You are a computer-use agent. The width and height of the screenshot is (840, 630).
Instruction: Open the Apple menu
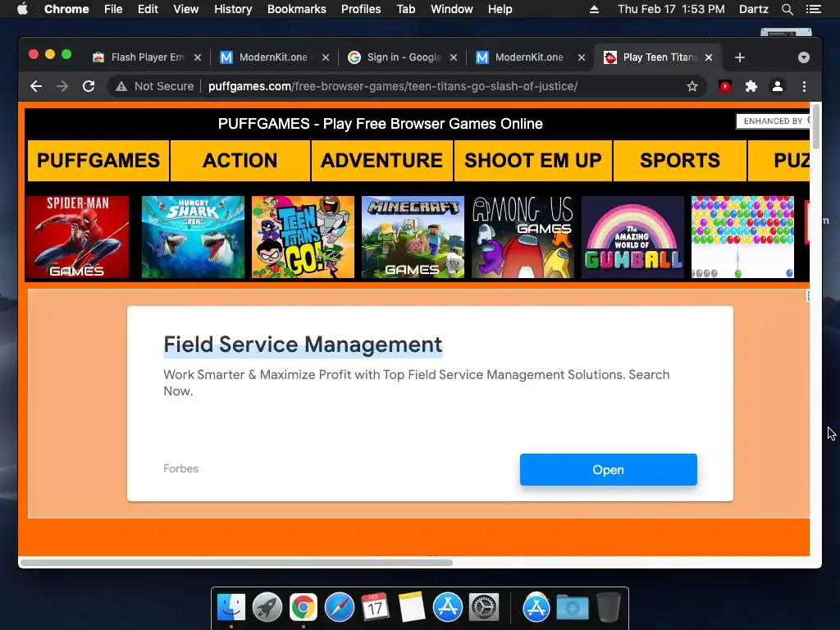pos(22,9)
